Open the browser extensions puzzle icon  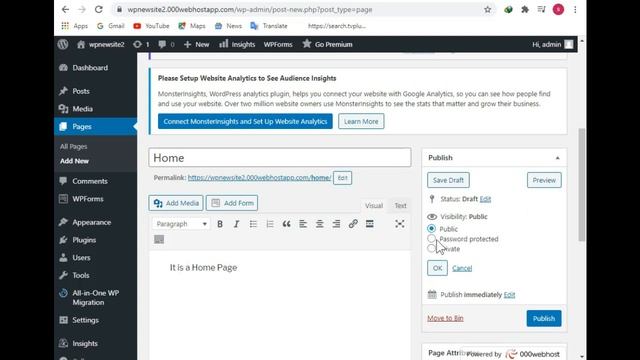point(525,9)
